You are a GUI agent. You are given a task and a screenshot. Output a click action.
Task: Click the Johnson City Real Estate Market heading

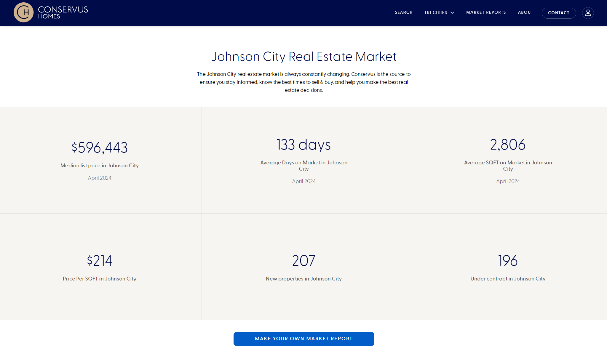click(x=304, y=57)
